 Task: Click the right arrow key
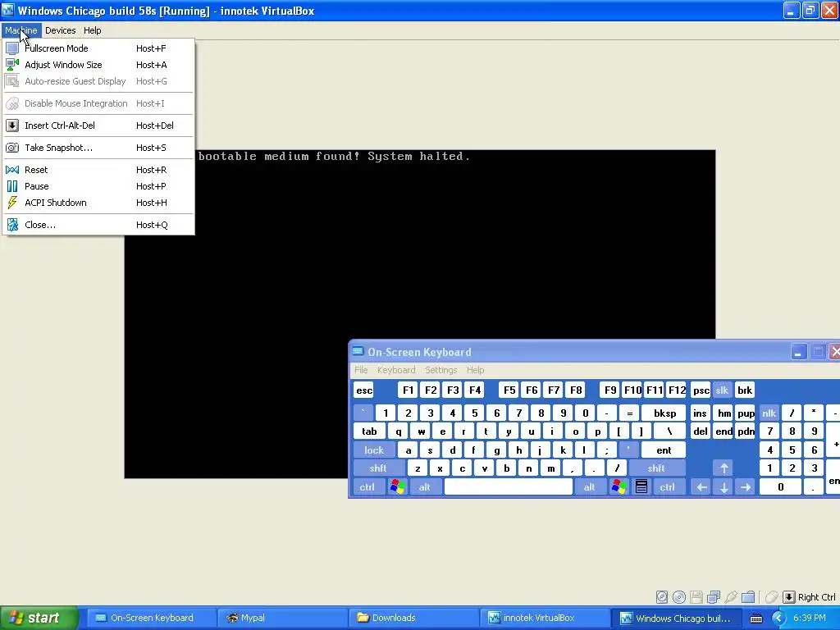click(x=746, y=487)
